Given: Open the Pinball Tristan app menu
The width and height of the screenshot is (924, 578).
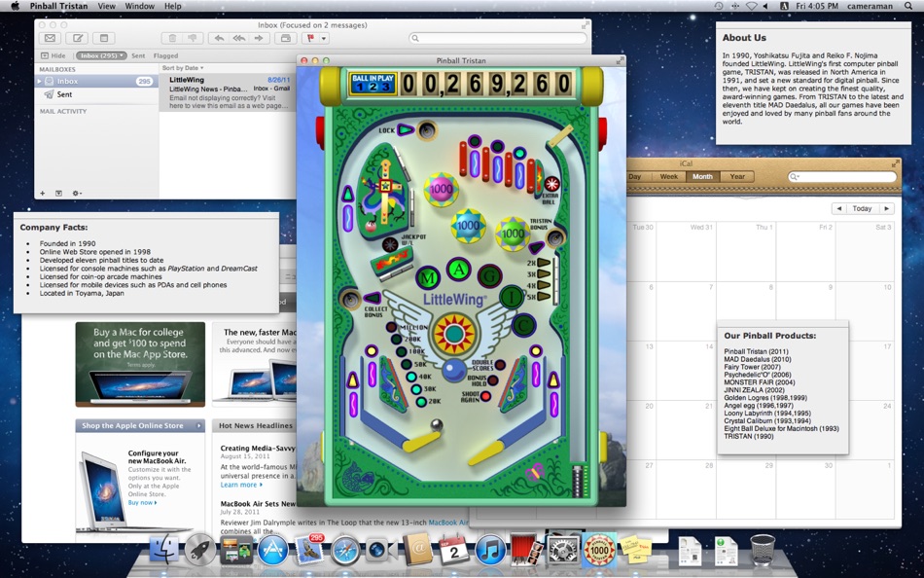Looking at the screenshot, I should coord(59,6).
